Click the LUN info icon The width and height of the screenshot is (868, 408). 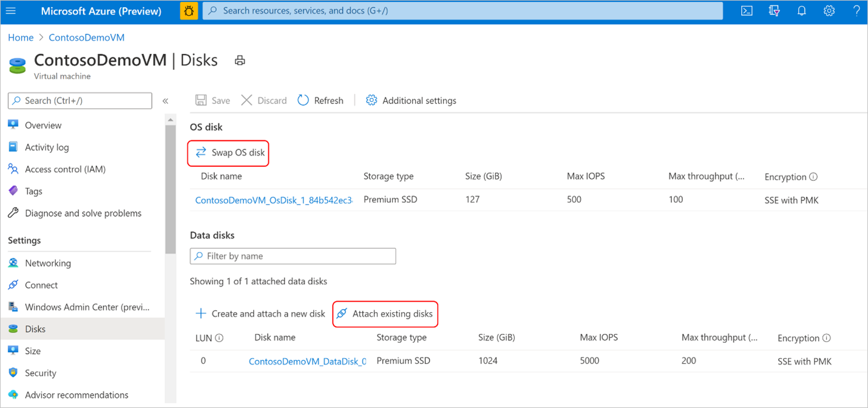(x=219, y=338)
